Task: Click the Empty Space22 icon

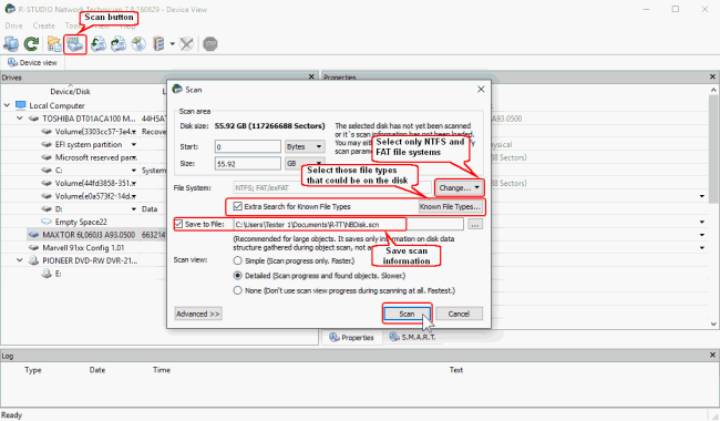Action: tap(46, 222)
